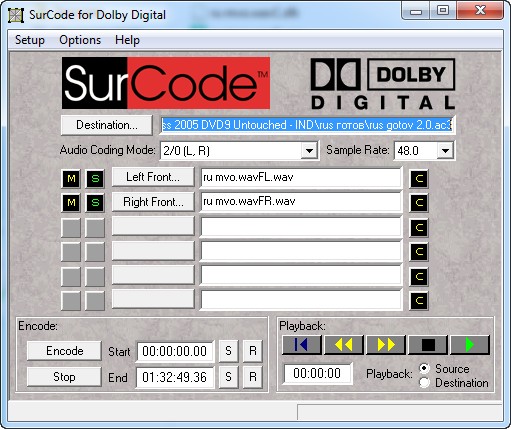The image size is (511, 429).
Task: Click the Left Front... file button
Action: coord(153,177)
